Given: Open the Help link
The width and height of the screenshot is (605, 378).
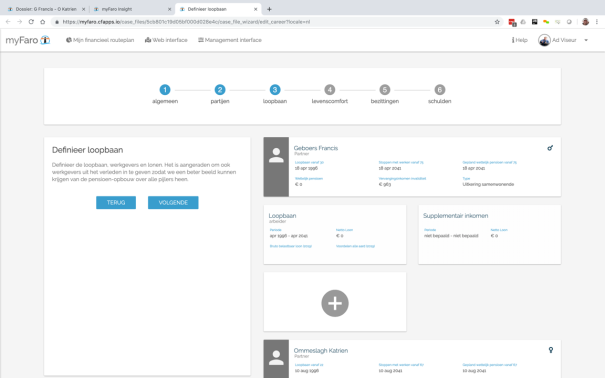Looking at the screenshot, I should pos(519,40).
